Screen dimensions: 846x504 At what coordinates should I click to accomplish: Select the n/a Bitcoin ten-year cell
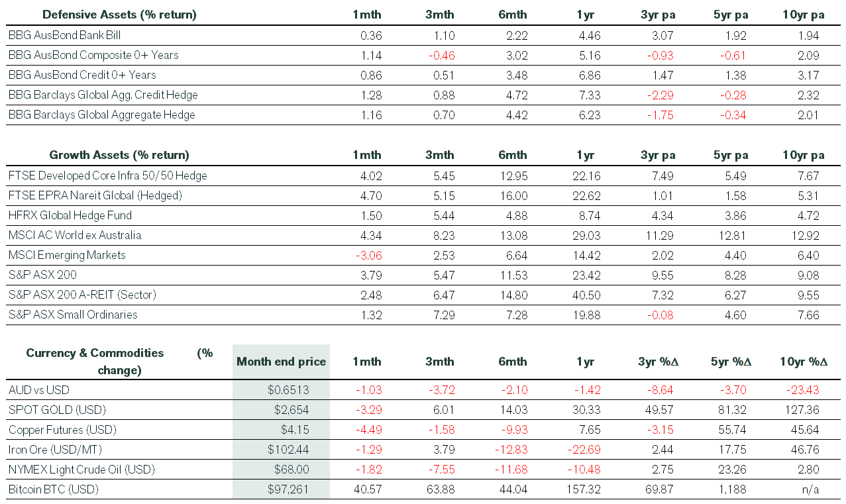[811, 489]
